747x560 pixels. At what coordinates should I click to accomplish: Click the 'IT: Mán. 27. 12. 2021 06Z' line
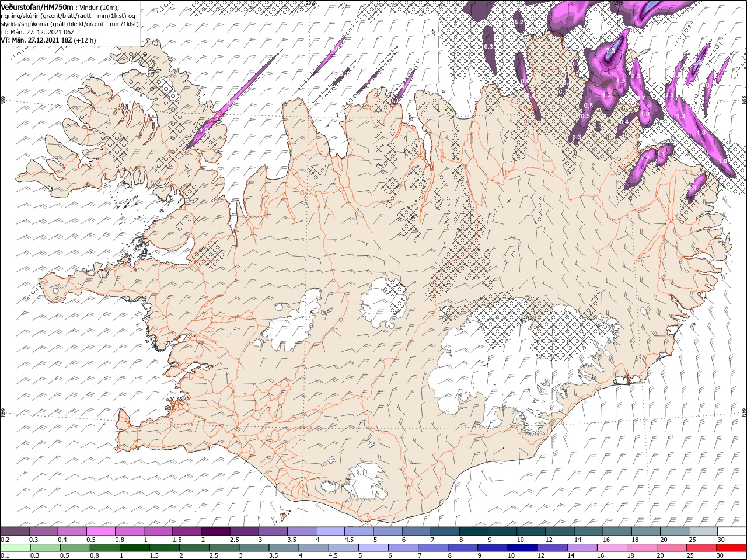tap(37, 32)
